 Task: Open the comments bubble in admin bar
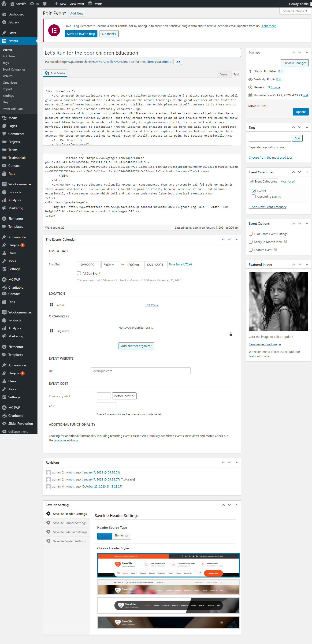47,4
